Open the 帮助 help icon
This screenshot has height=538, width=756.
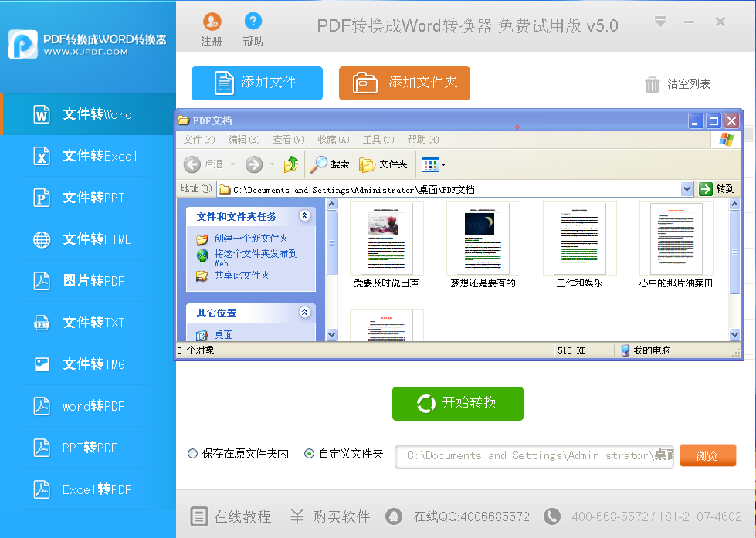coord(253,22)
